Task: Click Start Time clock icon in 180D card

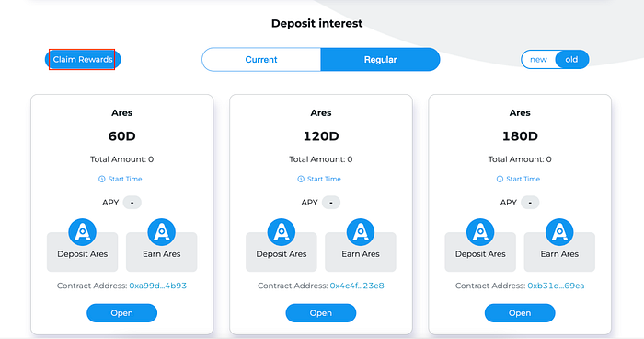Action: pos(500,179)
